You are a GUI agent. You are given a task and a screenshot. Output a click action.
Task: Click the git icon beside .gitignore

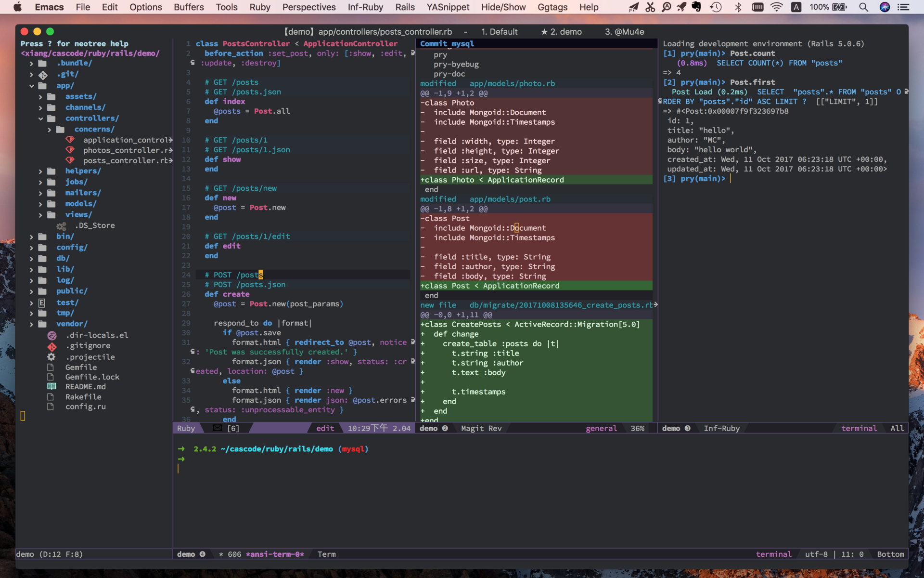click(x=52, y=346)
